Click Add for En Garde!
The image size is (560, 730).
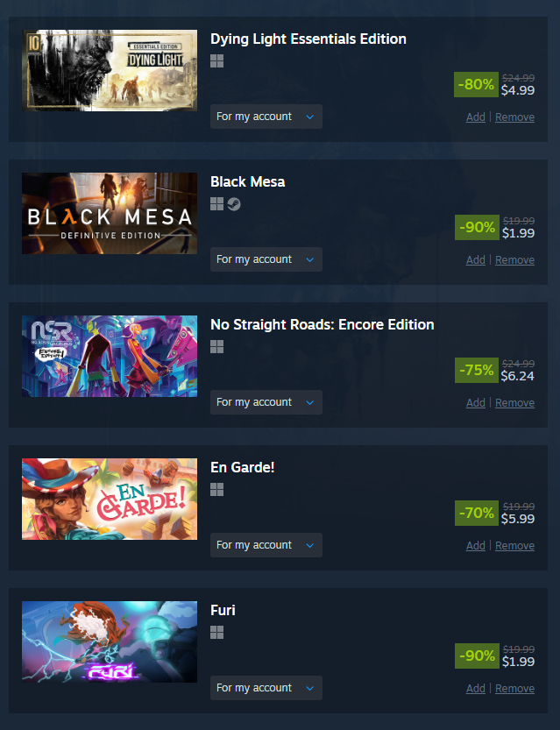tap(476, 546)
